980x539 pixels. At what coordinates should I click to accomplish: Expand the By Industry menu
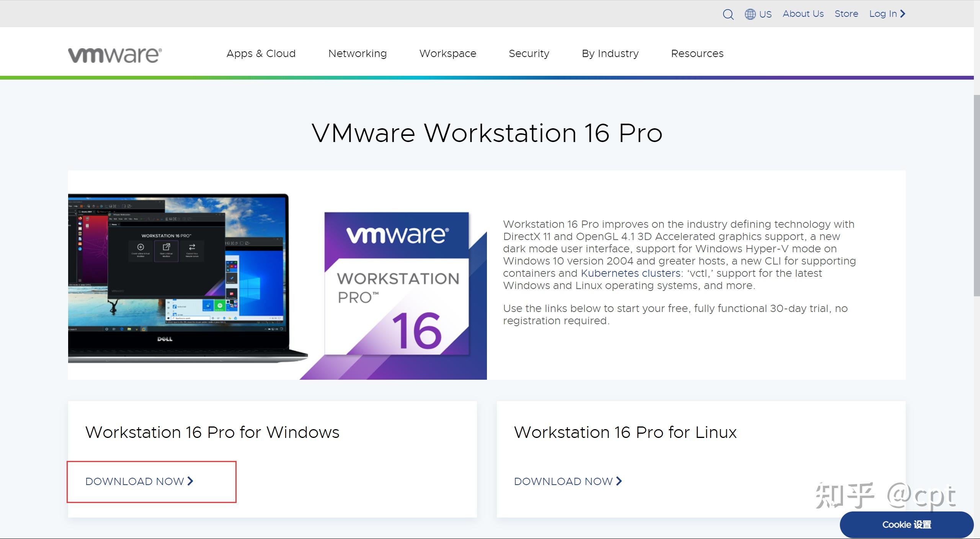(610, 54)
